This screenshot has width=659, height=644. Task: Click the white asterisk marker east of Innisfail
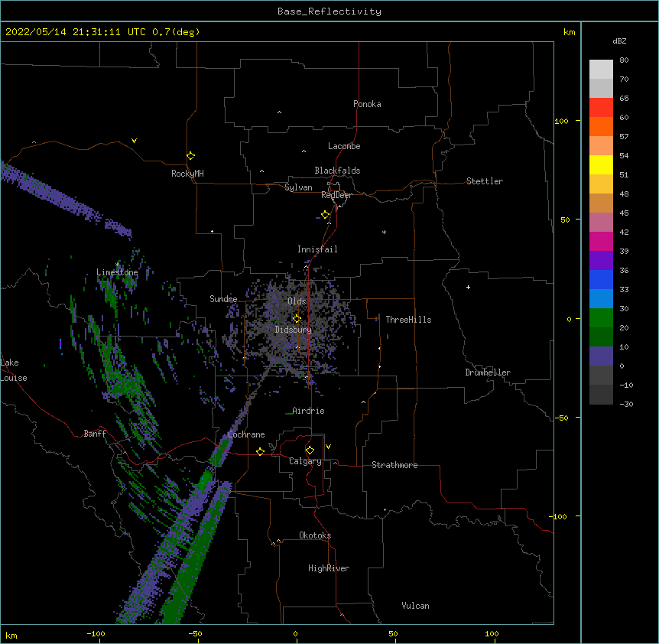pyautogui.click(x=384, y=232)
